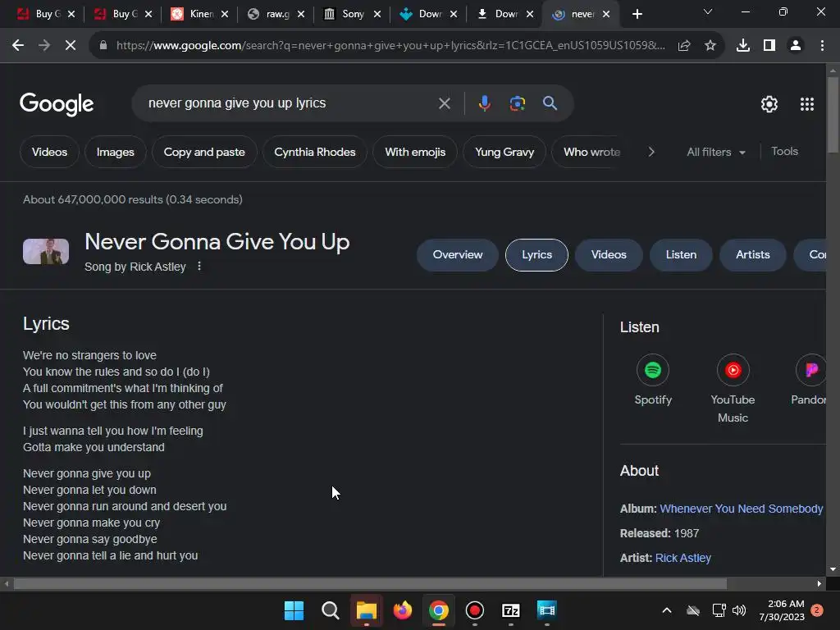Open tab search dropdown chevron

[x=708, y=11]
